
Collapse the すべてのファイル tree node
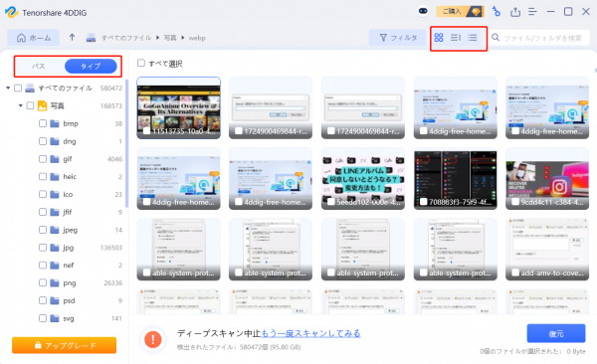8,88
